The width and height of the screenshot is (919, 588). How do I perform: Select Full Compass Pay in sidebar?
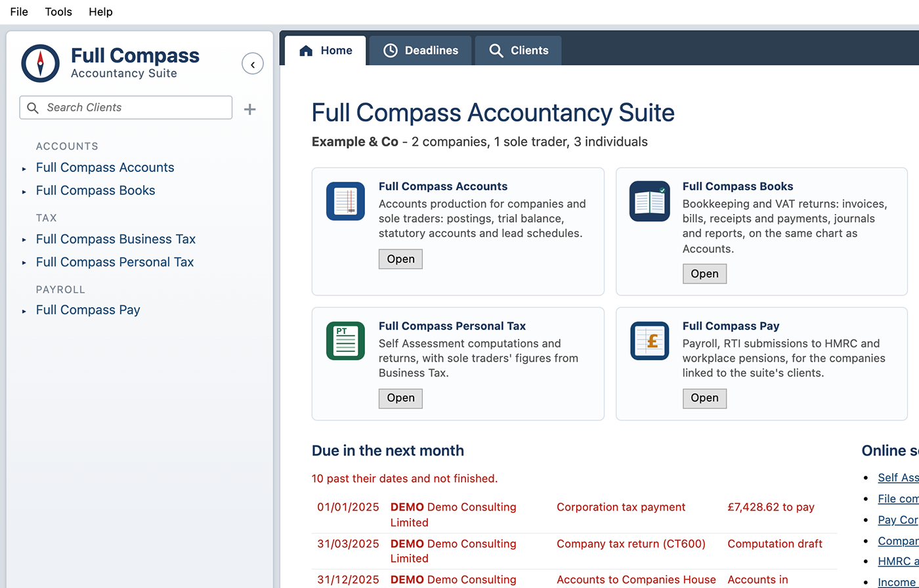click(x=88, y=310)
